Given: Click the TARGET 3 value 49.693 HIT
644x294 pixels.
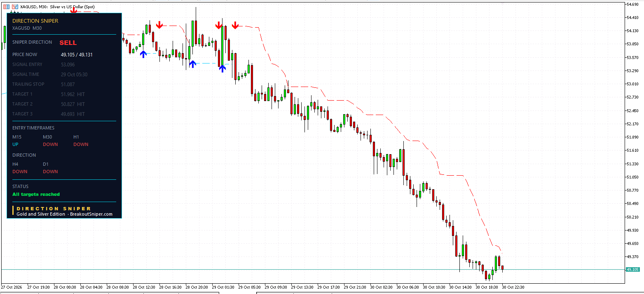Looking at the screenshot, I should [x=73, y=114].
